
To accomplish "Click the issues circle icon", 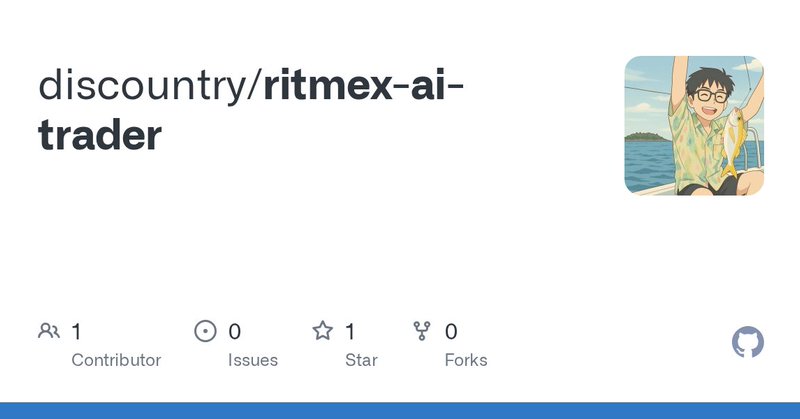I will point(205,331).
